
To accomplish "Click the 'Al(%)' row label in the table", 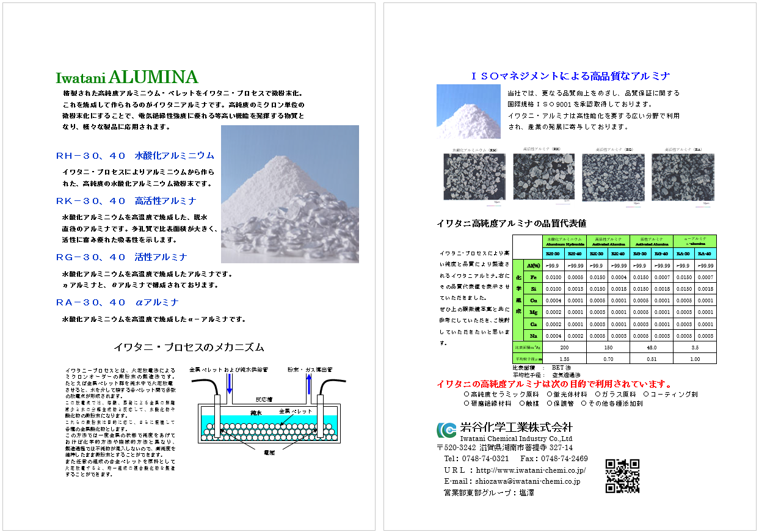I will (533, 266).
